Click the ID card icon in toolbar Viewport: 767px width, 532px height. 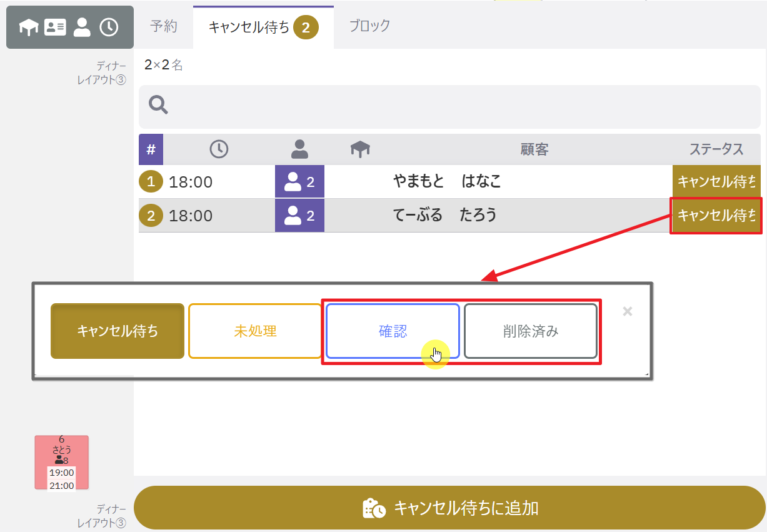tap(55, 27)
